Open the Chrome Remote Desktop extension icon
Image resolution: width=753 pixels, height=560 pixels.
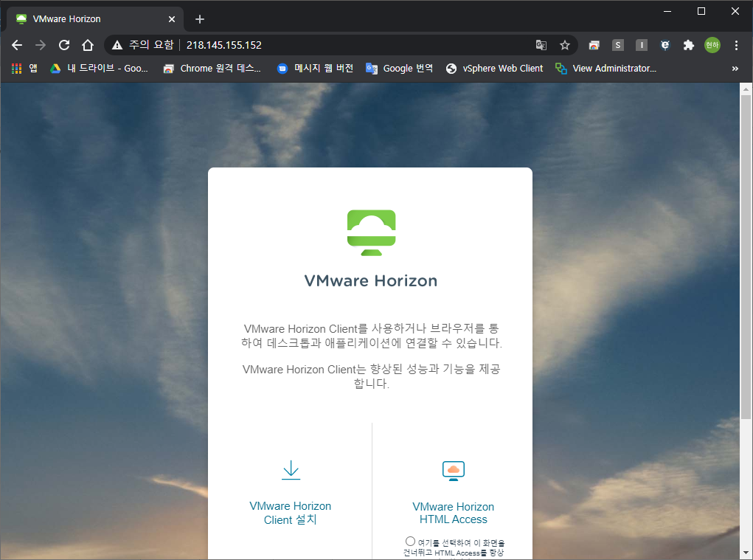click(x=594, y=45)
